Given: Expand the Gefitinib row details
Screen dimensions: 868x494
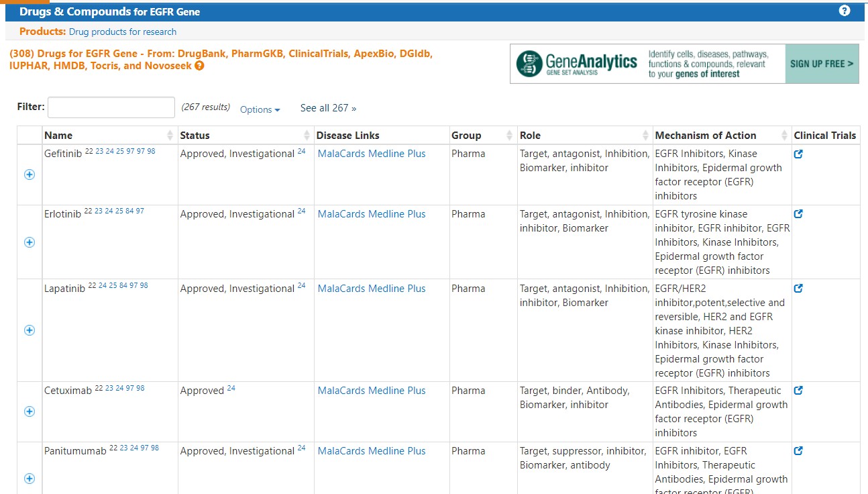Looking at the screenshot, I should [x=30, y=175].
